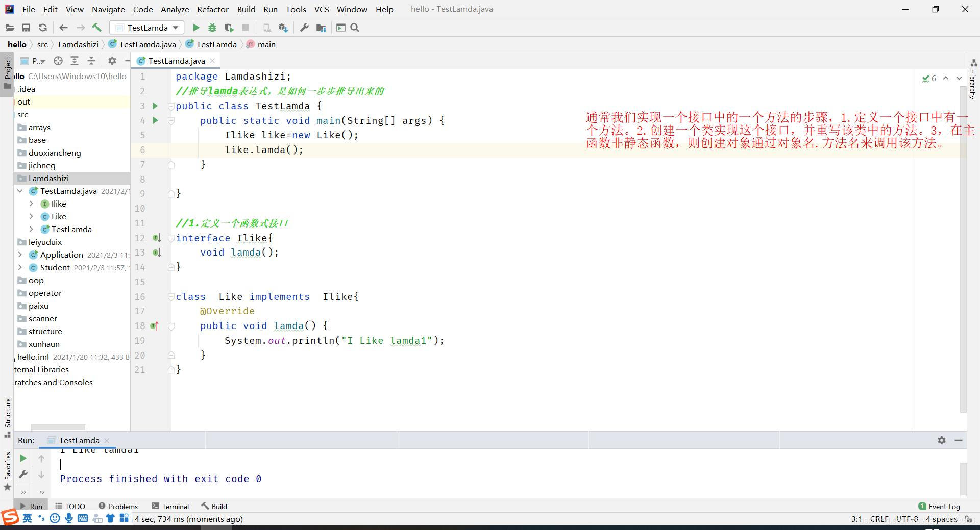980x530 pixels.
Task: Click Collapse All icon in Project panel
Action: pyautogui.click(x=91, y=61)
